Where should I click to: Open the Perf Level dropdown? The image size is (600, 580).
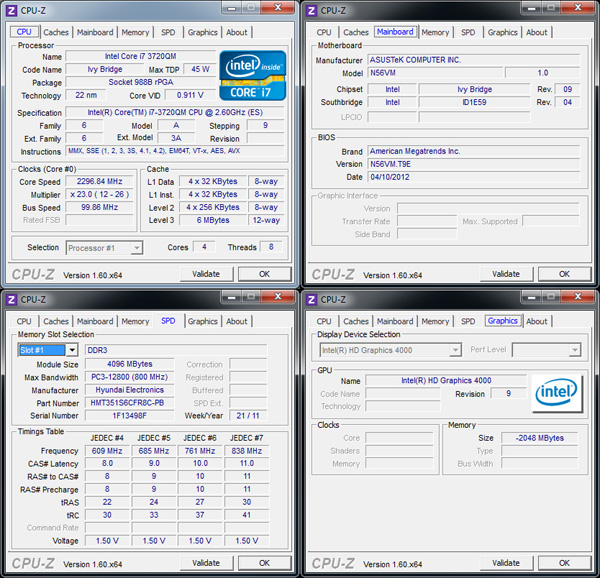click(x=575, y=350)
